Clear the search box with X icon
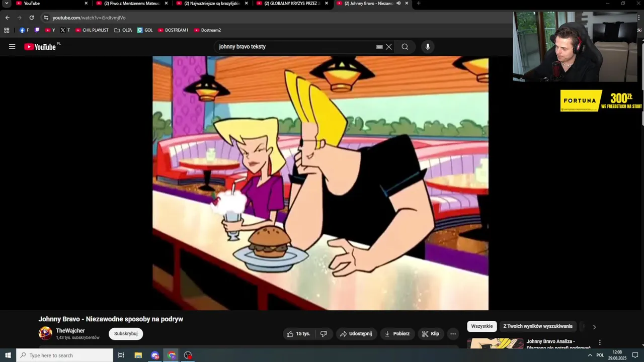Screen dimensions: 644x362 pyautogui.click(x=388, y=47)
